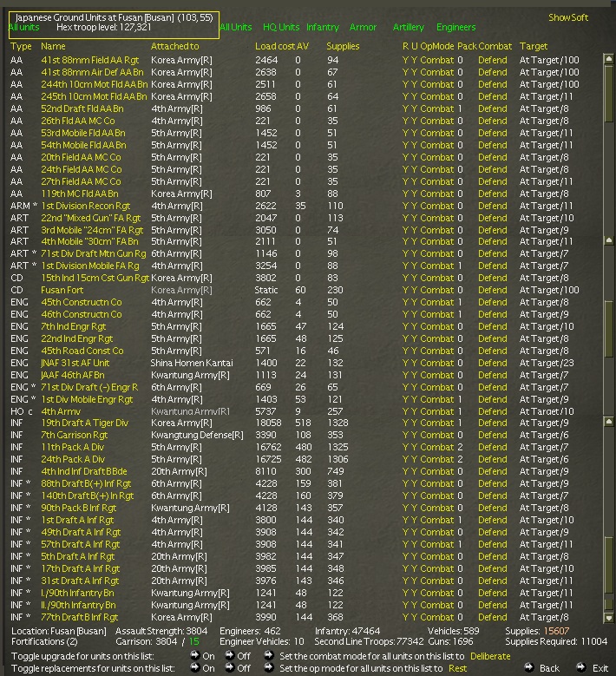Sort by the Attached to column
The width and height of the screenshot is (616, 676).
point(174,46)
